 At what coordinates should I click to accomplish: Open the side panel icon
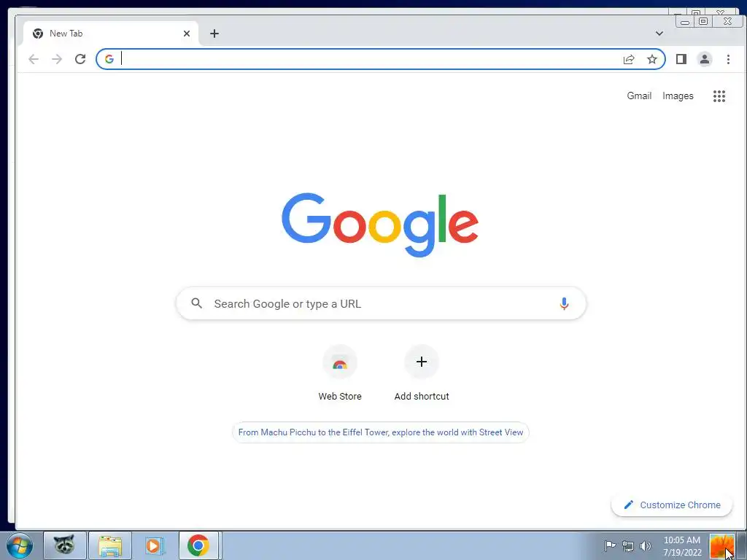click(681, 59)
